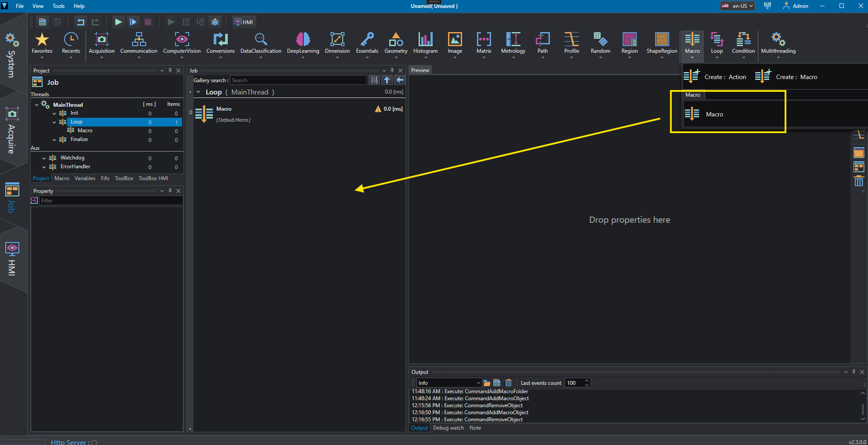
Task: Toggle the gallery filter settings icon
Action: (x=374, y=80)
